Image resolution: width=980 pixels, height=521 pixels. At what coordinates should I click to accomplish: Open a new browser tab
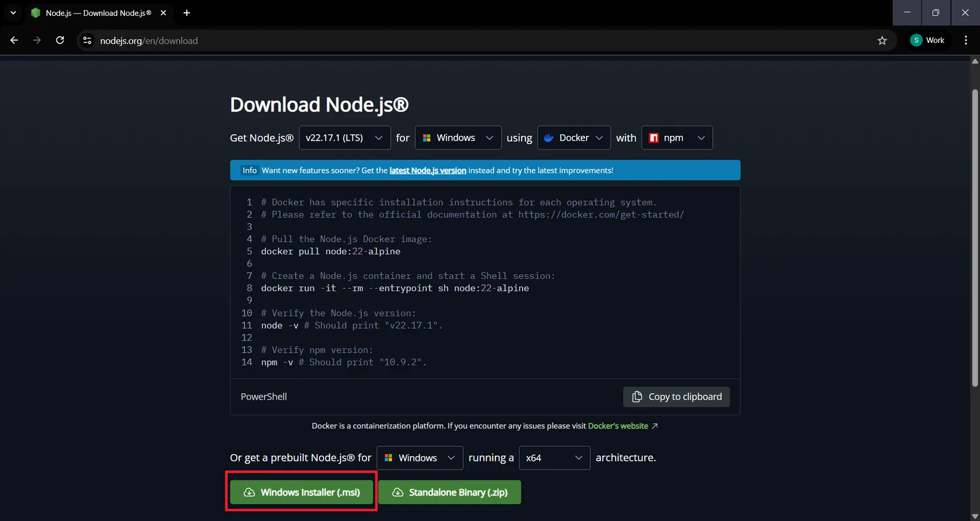[x=187, y=13]
